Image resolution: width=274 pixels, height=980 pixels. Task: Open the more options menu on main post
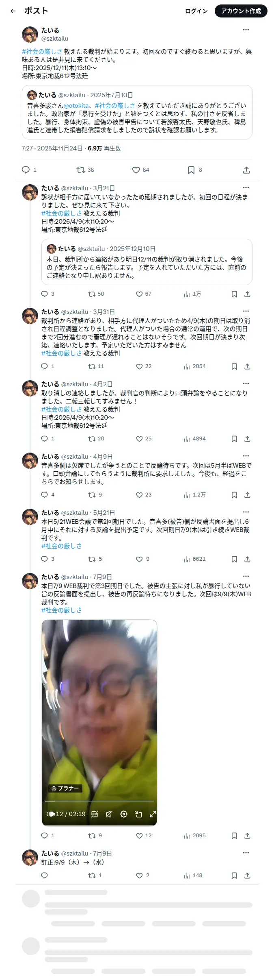coord(246,30)
